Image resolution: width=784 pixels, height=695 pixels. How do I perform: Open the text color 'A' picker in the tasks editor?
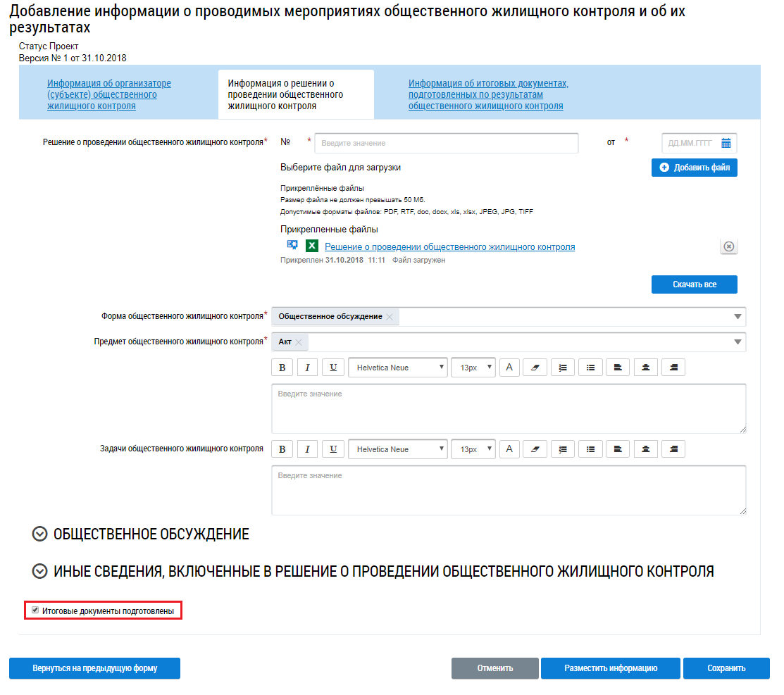click(x=509, y=449)
